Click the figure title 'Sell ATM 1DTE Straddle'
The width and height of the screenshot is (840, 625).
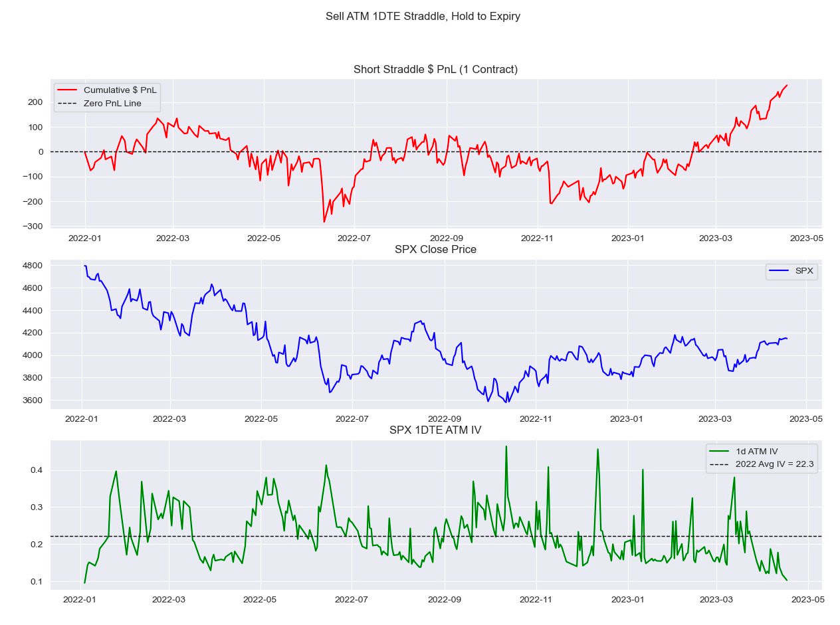[x=422, y=17]
